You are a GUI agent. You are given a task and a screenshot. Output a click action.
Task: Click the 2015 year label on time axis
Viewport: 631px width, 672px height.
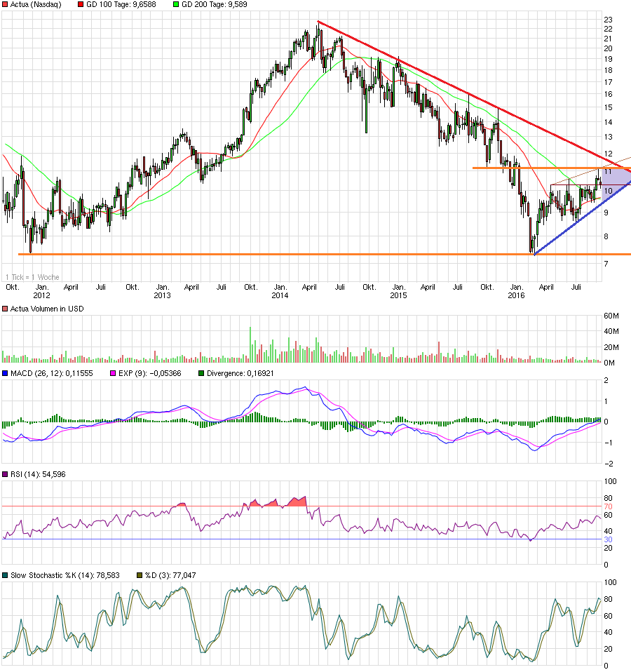tap(398, 295)
